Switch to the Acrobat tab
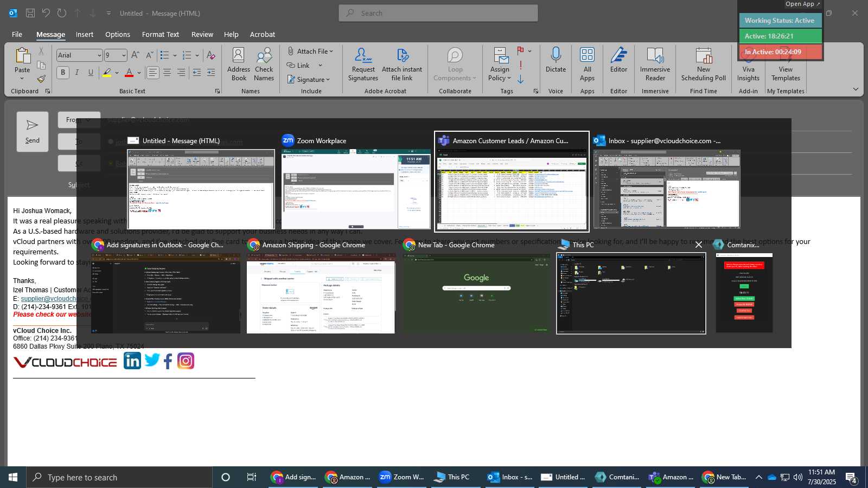The image size is (868, 488). click(x=263, y=34)
